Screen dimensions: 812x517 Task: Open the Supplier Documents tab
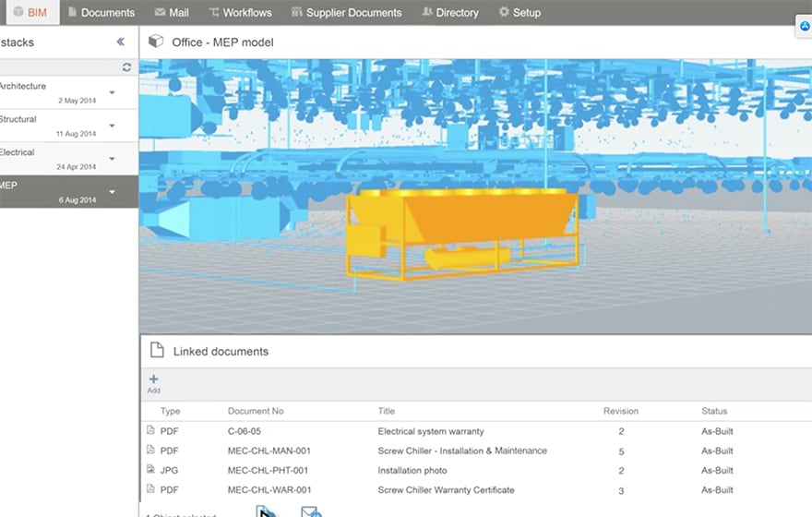[346, 12]
